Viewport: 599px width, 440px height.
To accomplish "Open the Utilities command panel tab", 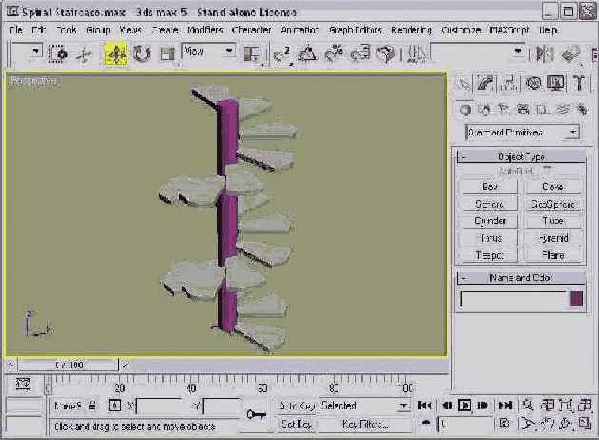I will pos(579,83).
